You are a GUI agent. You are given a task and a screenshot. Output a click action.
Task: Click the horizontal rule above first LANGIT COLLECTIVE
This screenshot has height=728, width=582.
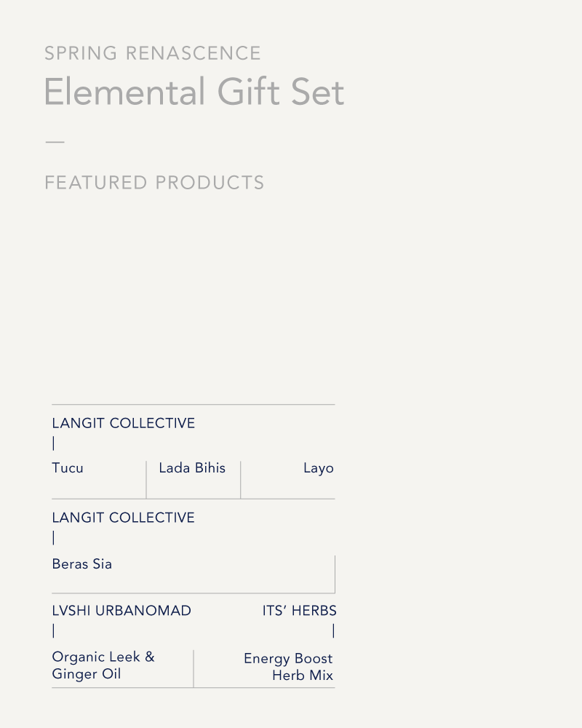pyautogui.click(x=194, y=404)
